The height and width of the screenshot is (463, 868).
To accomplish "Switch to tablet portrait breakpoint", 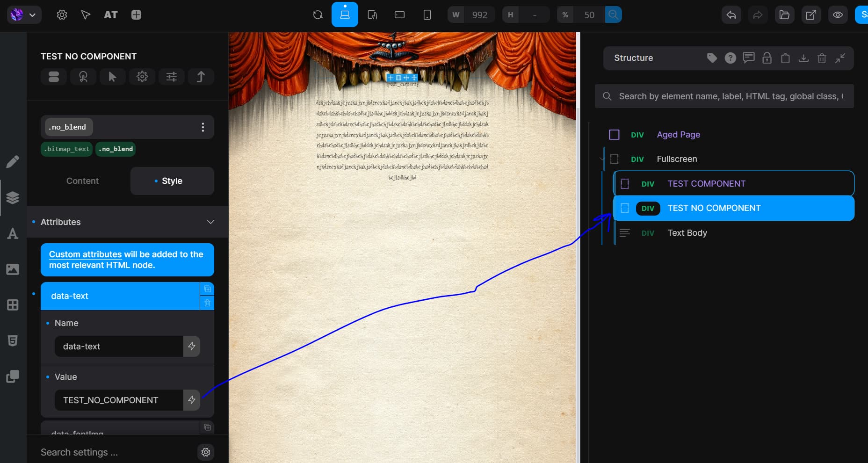I will tap(400, 15).
